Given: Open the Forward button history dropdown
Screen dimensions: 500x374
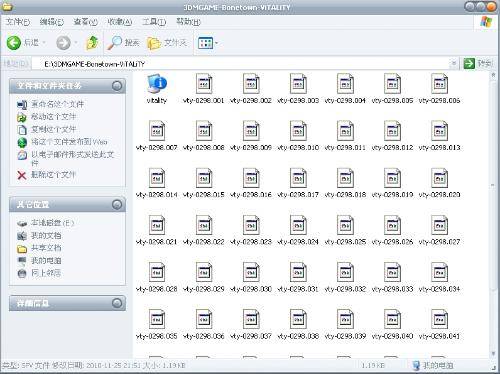Looking at the screenshot, I should click(x=76, y=43).
